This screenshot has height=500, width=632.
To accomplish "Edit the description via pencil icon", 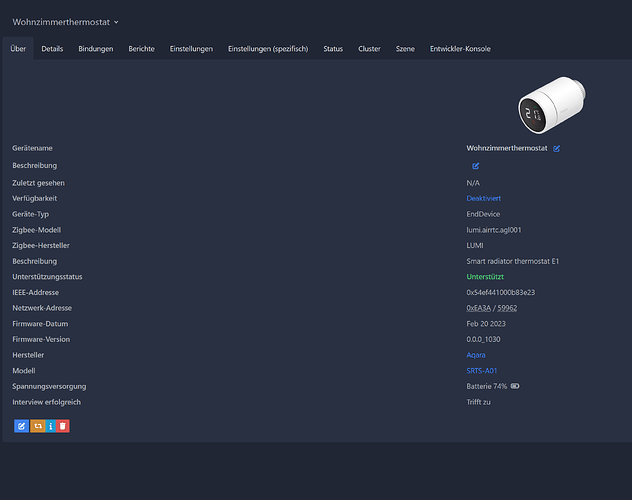I will pyautogui.click(x=475, y=165).
